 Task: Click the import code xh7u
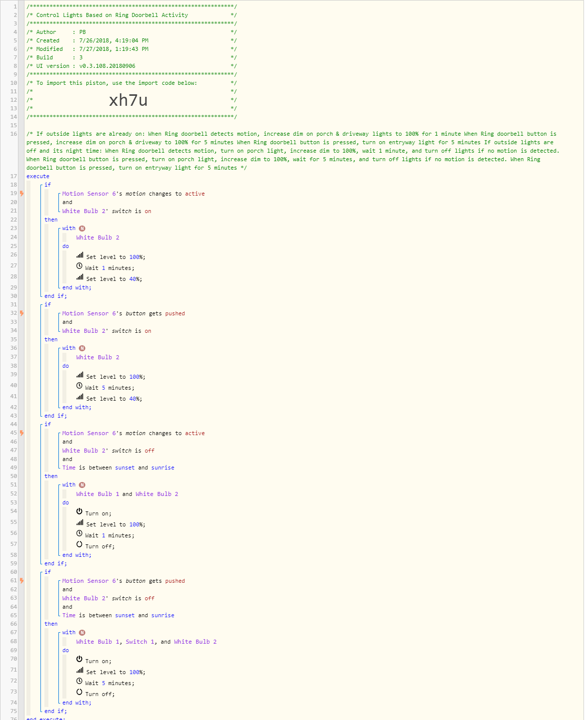point(128,100)
